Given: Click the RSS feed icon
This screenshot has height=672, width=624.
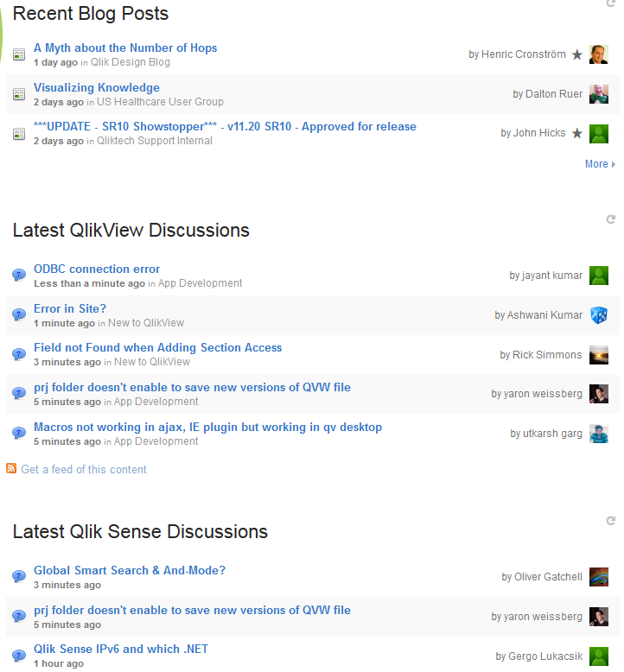Looking at the screenshot, I should pos(11,468).
